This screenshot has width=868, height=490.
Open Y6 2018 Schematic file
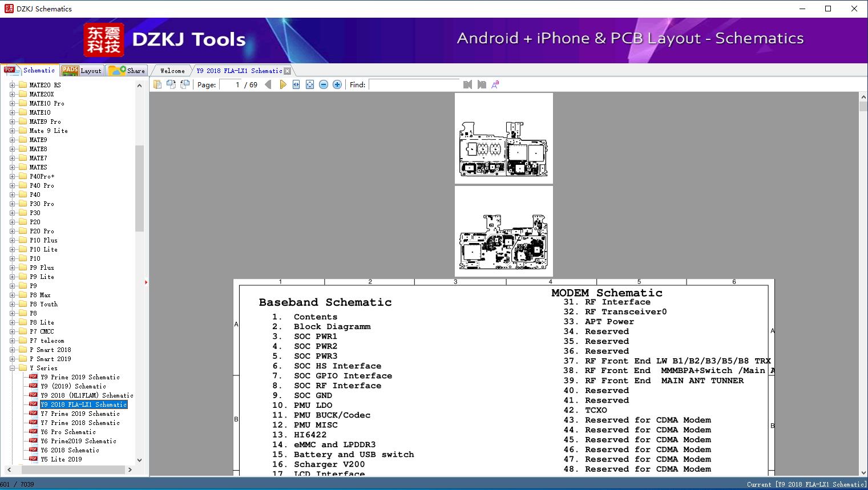click(x=70, y=450)
